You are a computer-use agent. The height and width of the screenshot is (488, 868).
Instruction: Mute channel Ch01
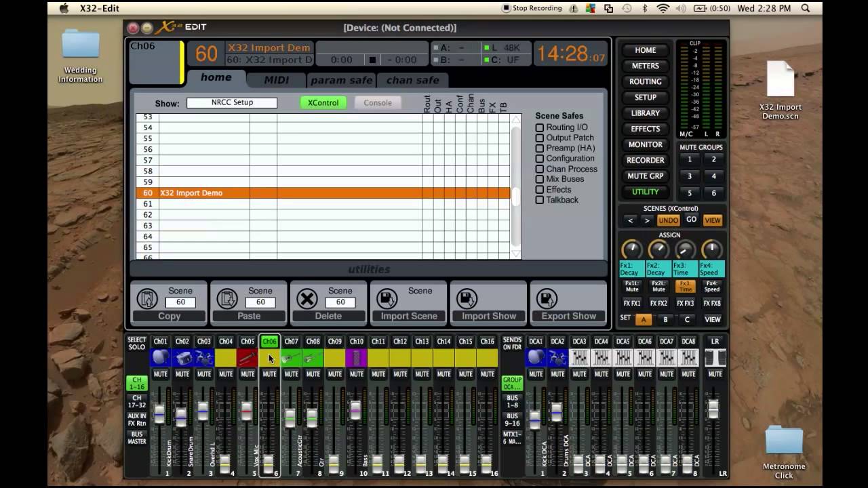pos(159,373)
